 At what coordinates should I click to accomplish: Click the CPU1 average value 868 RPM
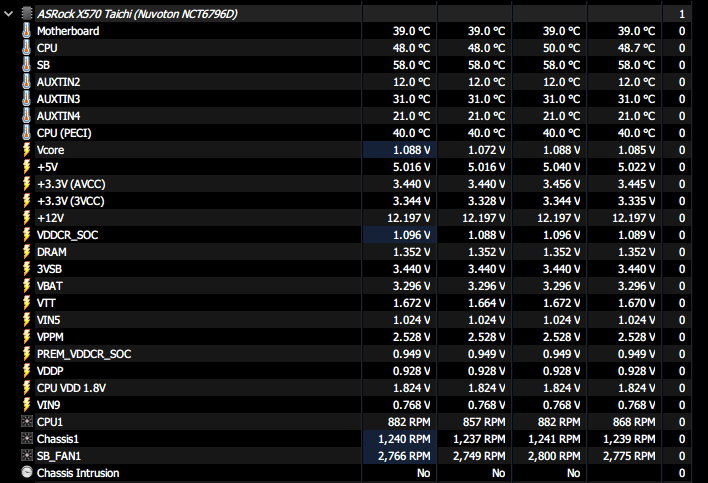634,422
